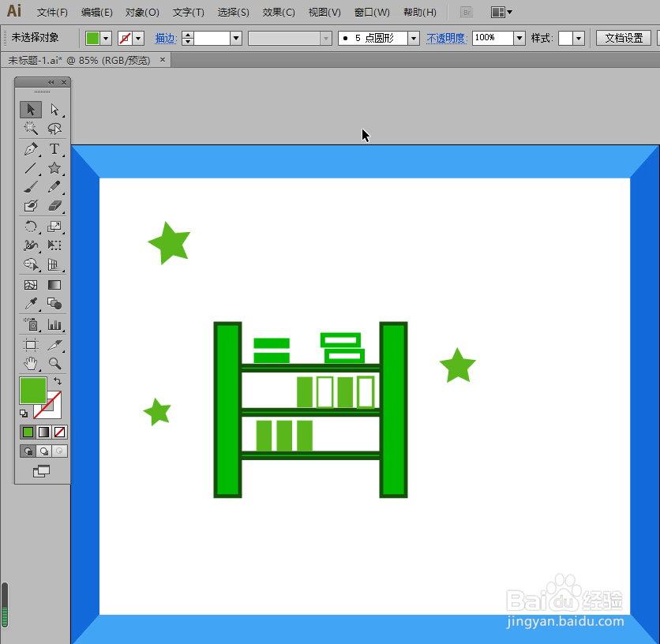Image resolution: width=660 pixels, height=644 pixels.
Task: Select the Paintbrush tool
Action: 31,187
